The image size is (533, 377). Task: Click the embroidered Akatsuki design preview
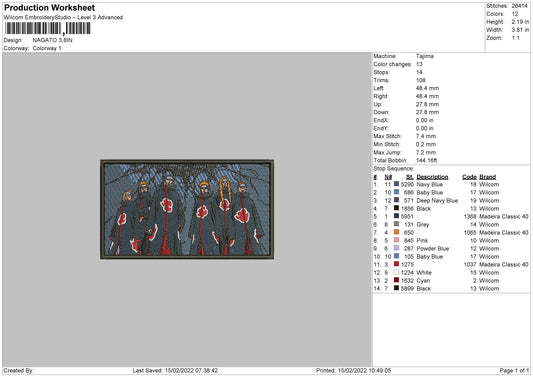click(187, 209)
